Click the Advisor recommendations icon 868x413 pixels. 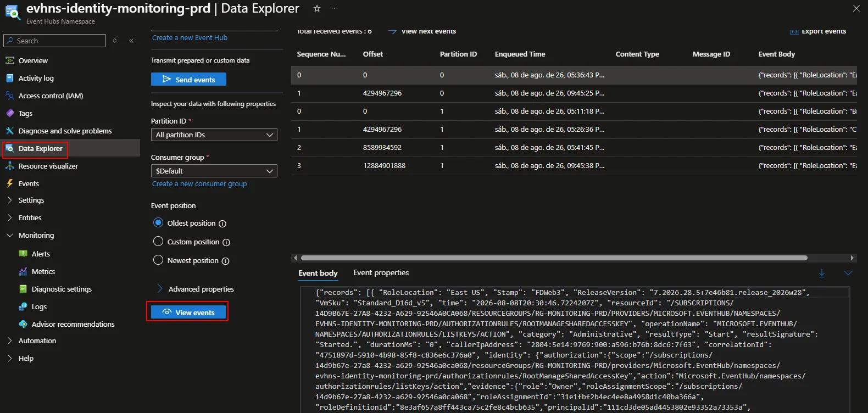(23, 324)
